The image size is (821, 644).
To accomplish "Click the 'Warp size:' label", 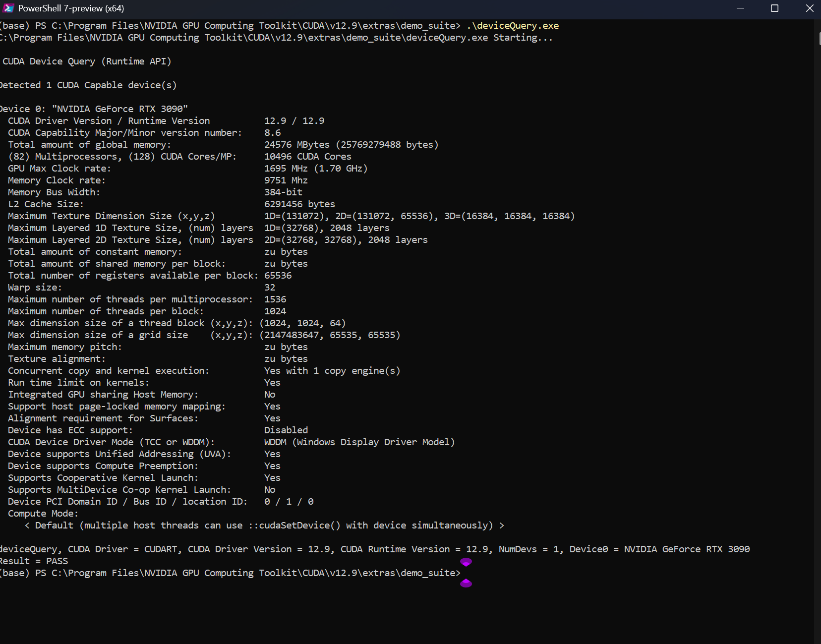I will pyautogui.click(x=35, y=288).
